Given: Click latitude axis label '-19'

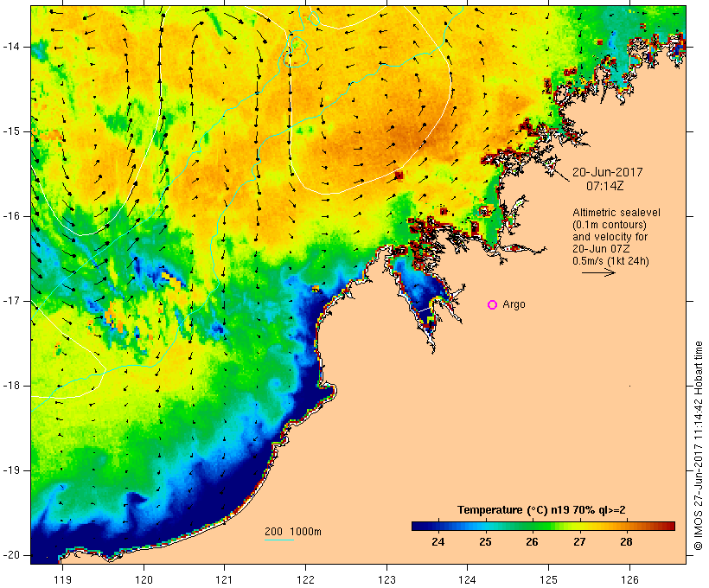Looking at the screenshot, I should (10, 470).
